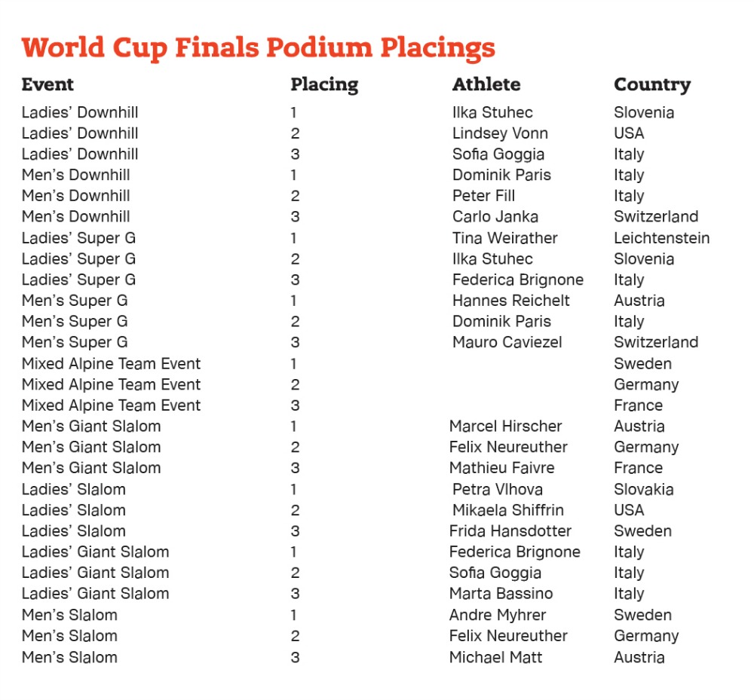Click athlete name Michael Matt
Screen dimensions: 754x700
495,657
